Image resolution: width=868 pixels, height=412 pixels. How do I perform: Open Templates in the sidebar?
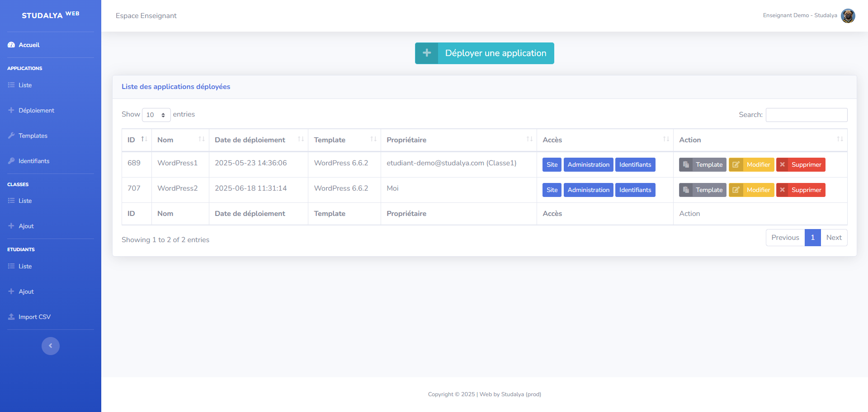pyautogui.click(x=33, y=136)
